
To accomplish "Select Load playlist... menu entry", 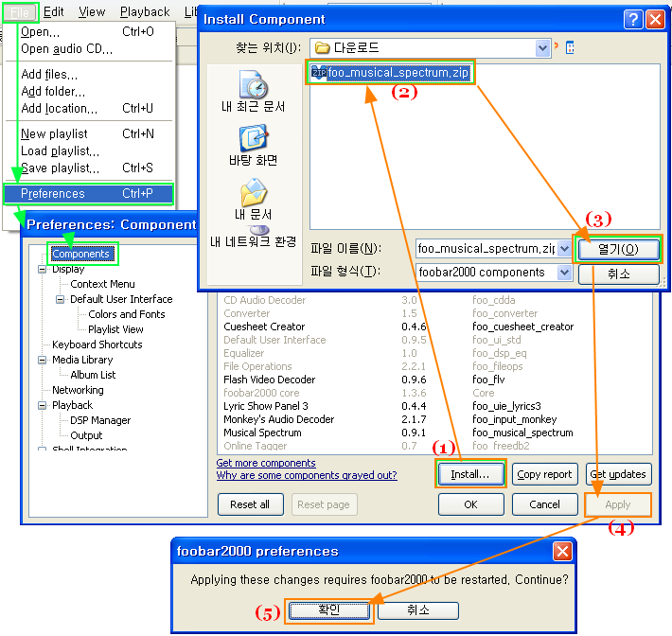I will click(x=88, y=150).
